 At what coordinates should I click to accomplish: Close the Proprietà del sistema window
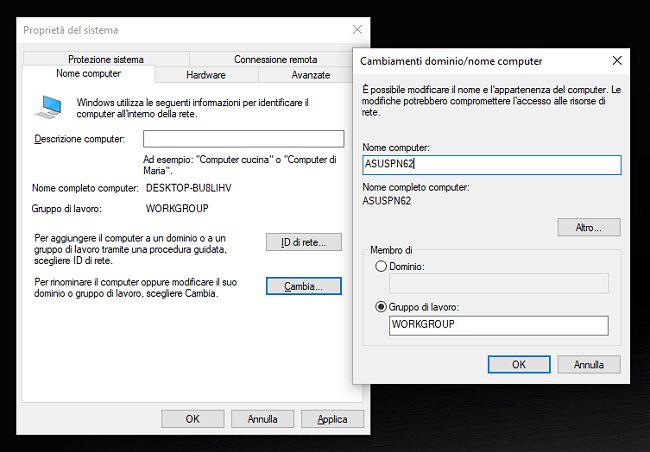pos(357,29)
